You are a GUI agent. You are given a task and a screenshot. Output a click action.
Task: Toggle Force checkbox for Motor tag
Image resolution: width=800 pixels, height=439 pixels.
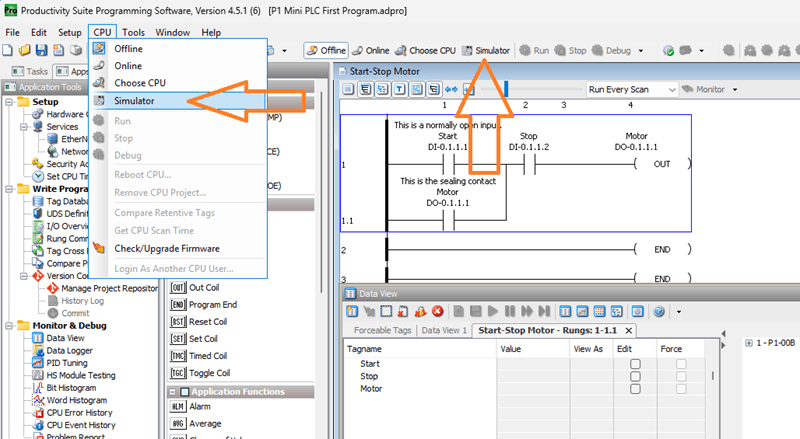[x=681, y=388]
